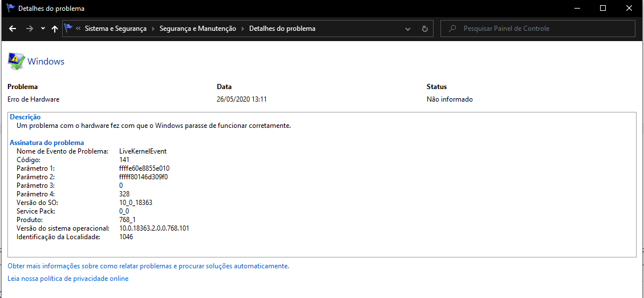Click the flag icon in address bar
644x298 pixels.
68,29
